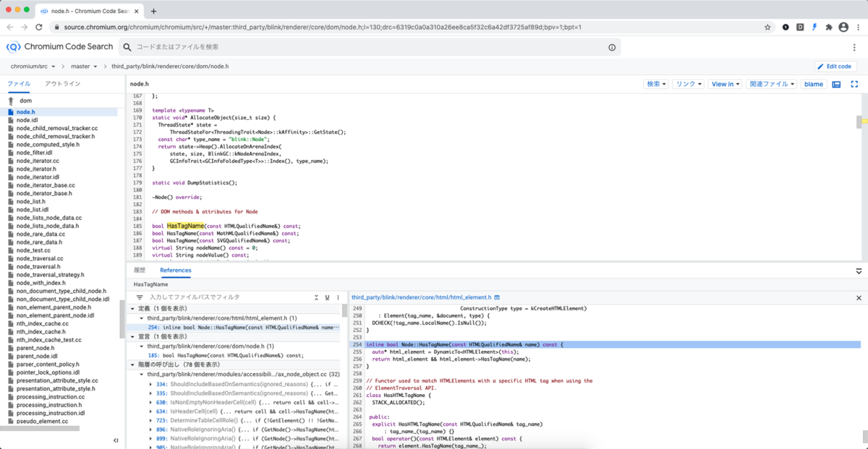Open the References panel overflow menu
This screenshot has height=449, width=868.
(x=339, y=297)
